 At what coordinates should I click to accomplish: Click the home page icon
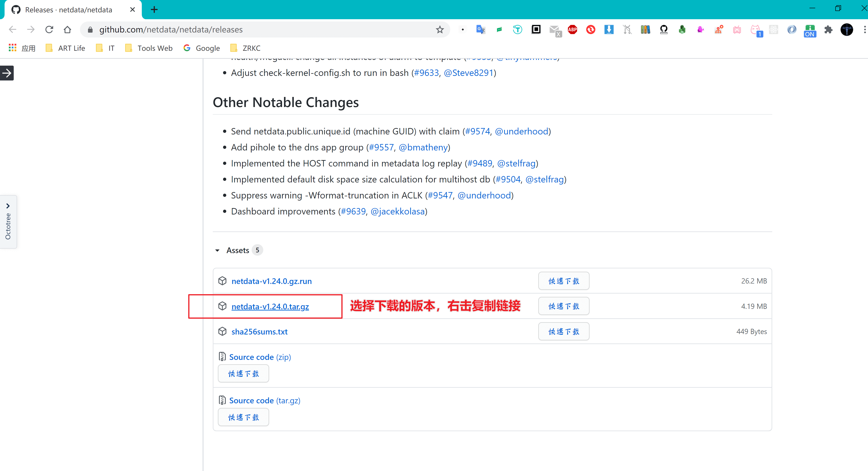67,30
